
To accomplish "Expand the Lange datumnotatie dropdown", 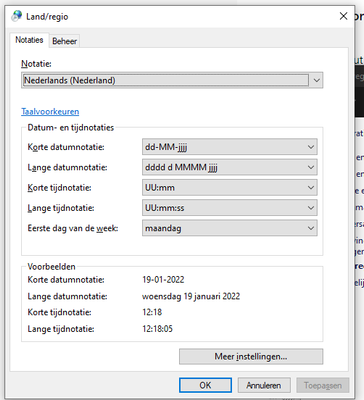I will pyautogui.click(x=230, y=167).
